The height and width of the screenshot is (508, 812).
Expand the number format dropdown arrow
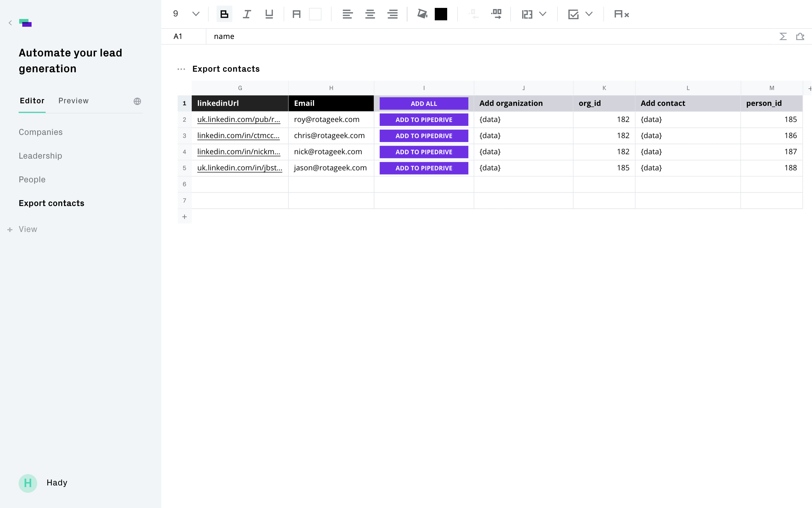click(x=542, y=14)
